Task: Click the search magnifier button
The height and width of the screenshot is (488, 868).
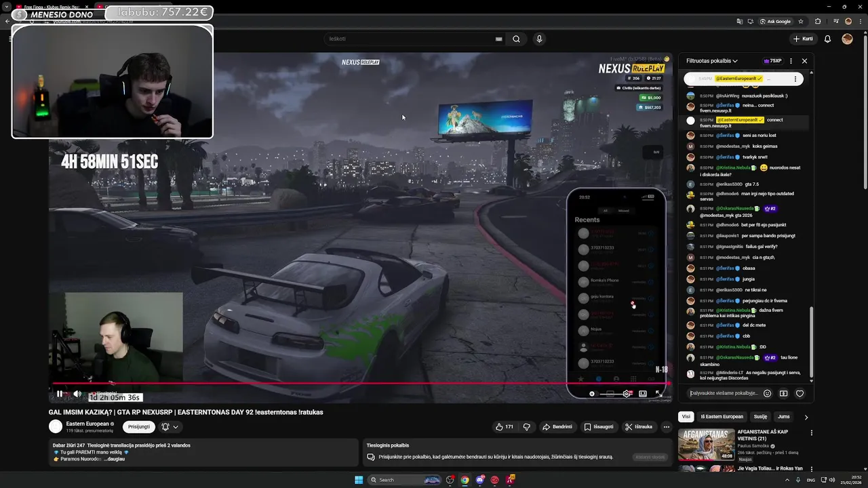Action: coord(516,39)
